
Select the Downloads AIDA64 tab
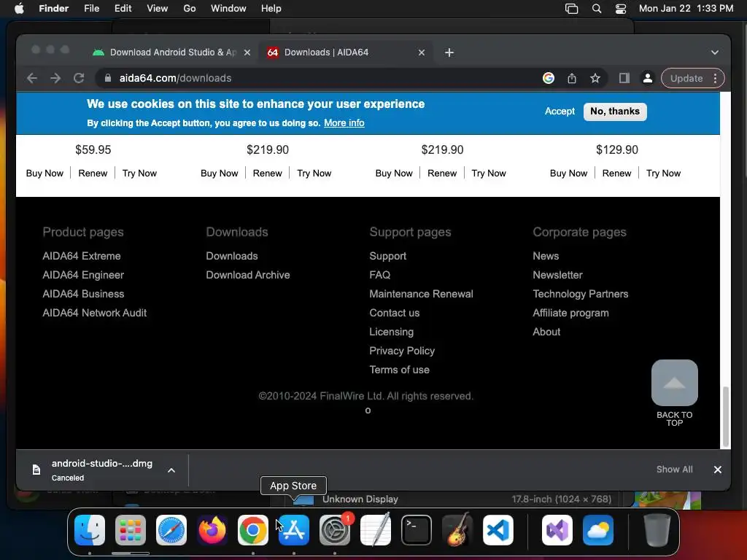[x=345, y=52]
